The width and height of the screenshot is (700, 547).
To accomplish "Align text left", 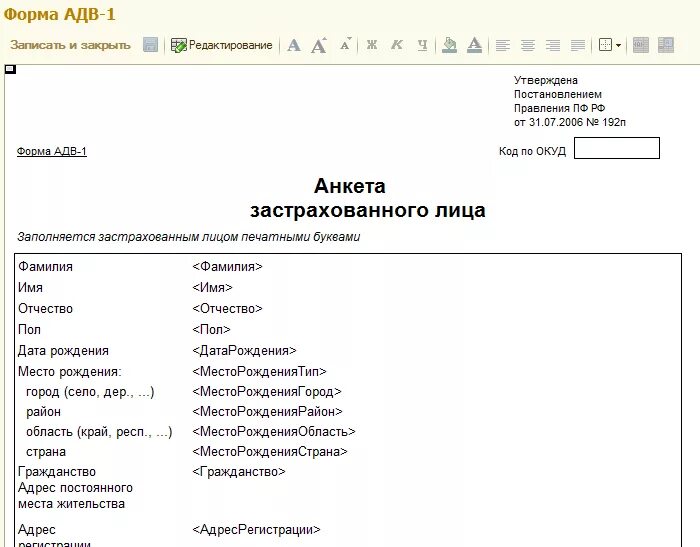I will point(503,45).
